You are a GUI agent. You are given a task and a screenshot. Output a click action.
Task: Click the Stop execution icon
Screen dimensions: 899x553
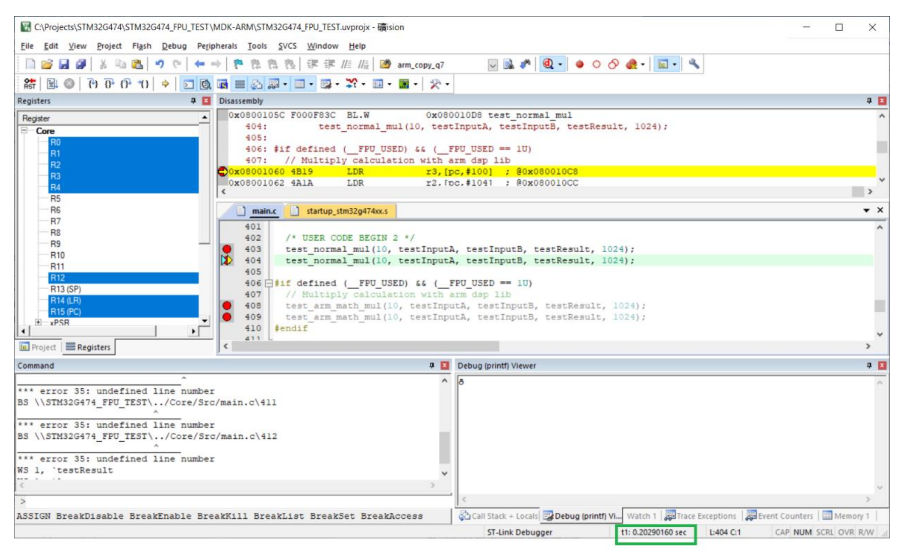(x=69, y=84)
